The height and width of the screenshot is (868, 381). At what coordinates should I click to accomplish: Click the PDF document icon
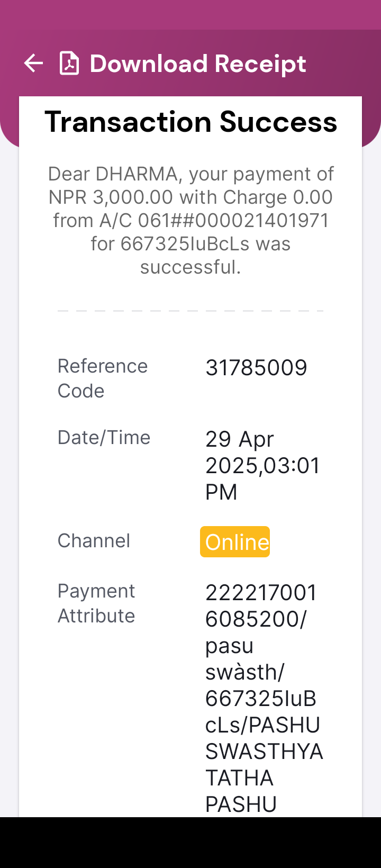pyautogui.click(x=69, y=64)
